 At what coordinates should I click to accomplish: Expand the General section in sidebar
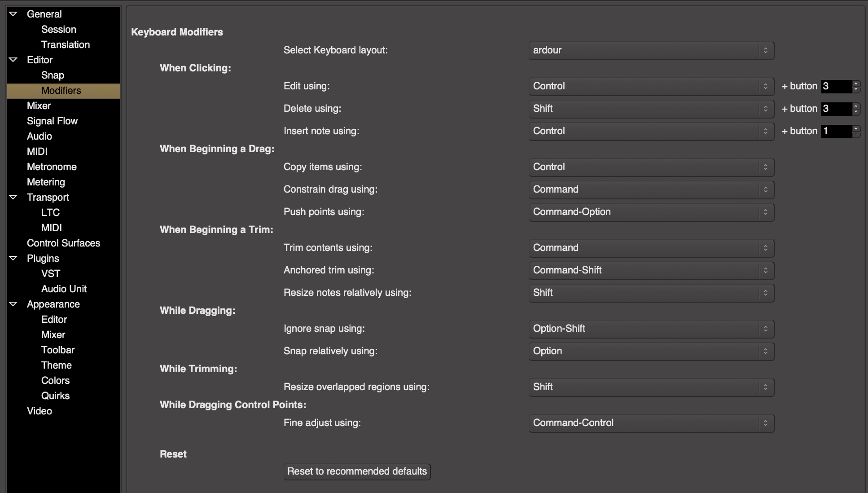tap(13, 13)
